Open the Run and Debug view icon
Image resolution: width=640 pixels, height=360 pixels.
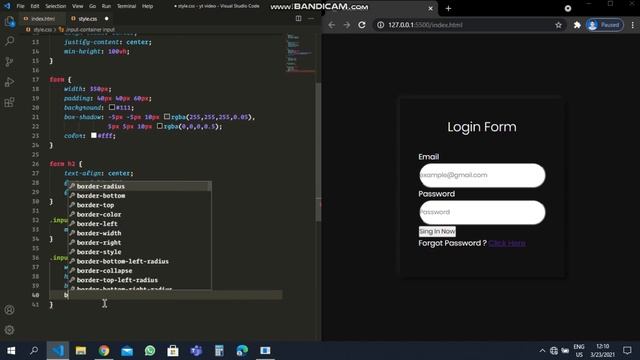coord(9,82)
